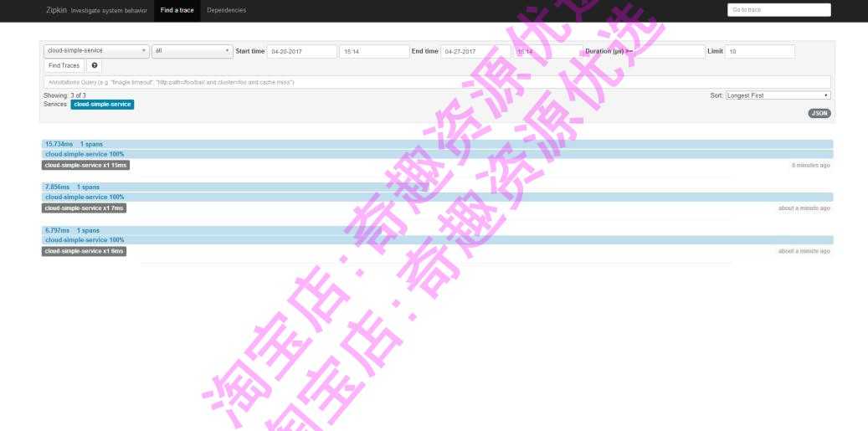Image resolution: width=868 pixels, height=431 pixels.
Task: Focus the Duration minimum input field
Action: (670, 51)
